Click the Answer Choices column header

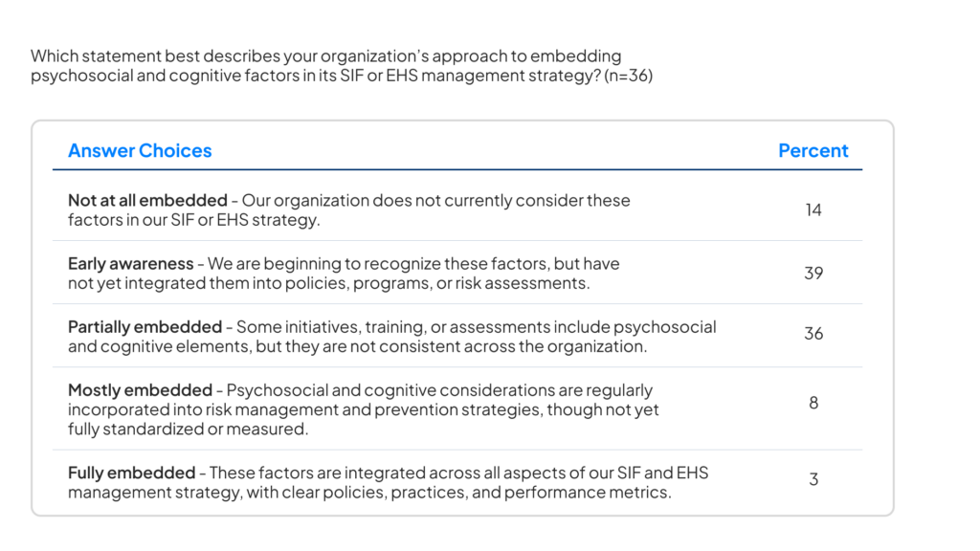(x=140, y=150)
